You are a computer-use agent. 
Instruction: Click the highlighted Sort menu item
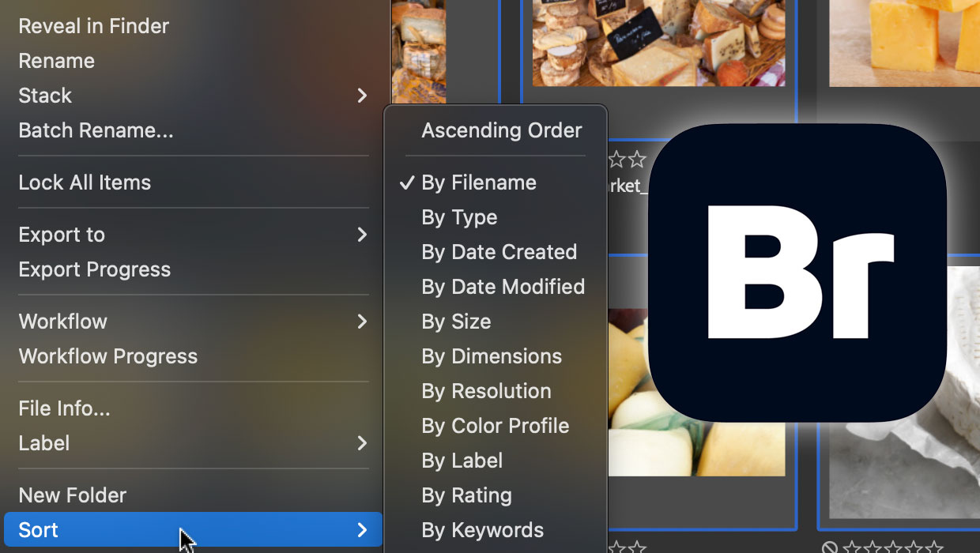tap(193, 530)
